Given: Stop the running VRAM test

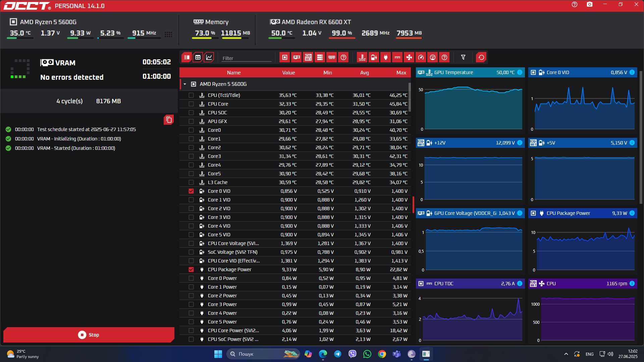Looking at the screenshot, I should click(89, 335).
